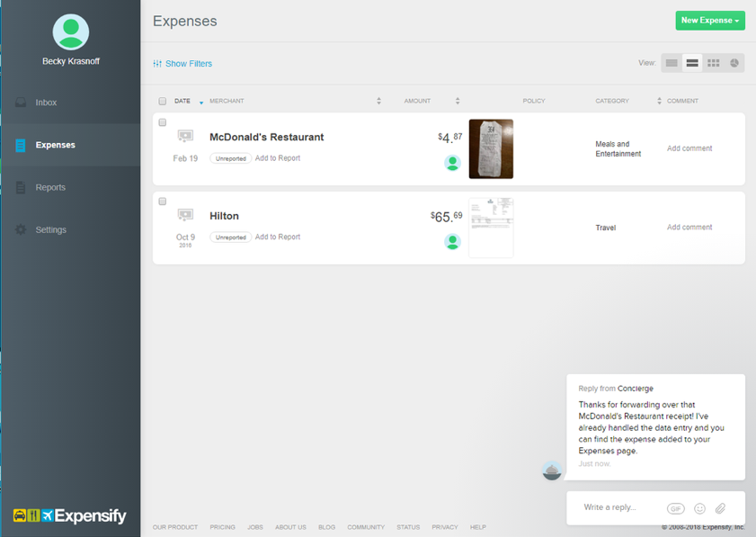Click the Unreported tag on McDonald's
This screenshot has width=756, height=537.
[x=230, y=158]
